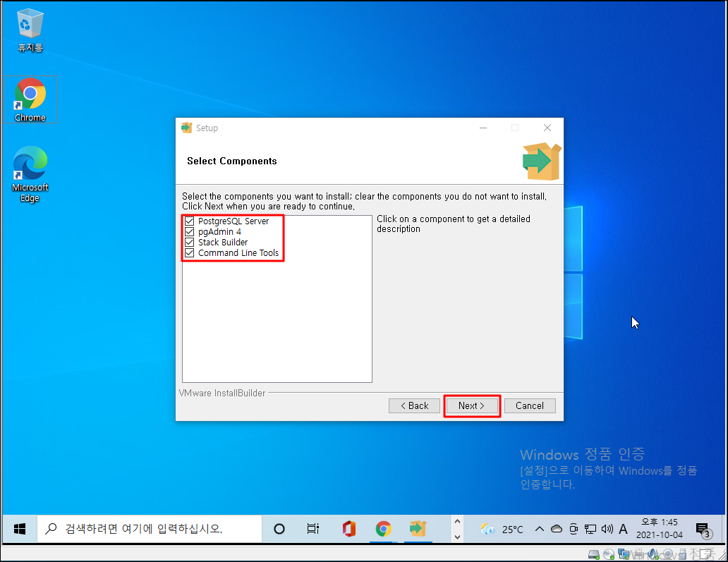Select the Microsoft Edge desktop shortcut
728x562 pixels.
coord(30,174)
